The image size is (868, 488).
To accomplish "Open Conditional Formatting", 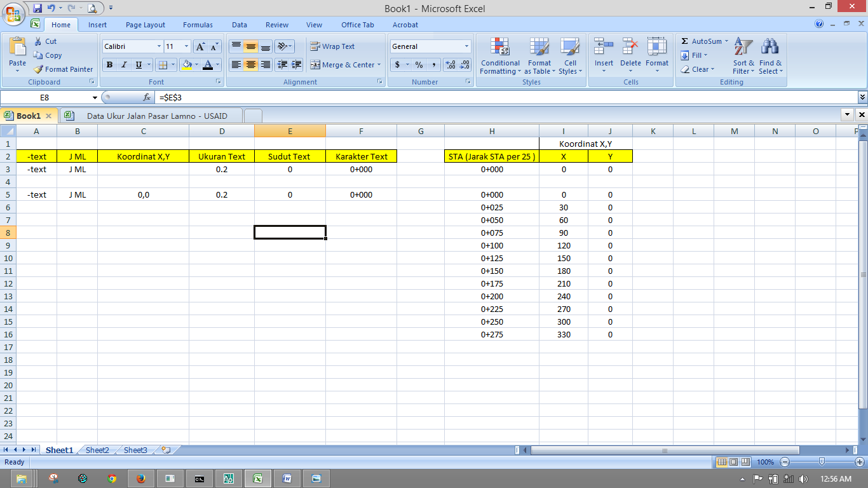I will tap(500, 56).
